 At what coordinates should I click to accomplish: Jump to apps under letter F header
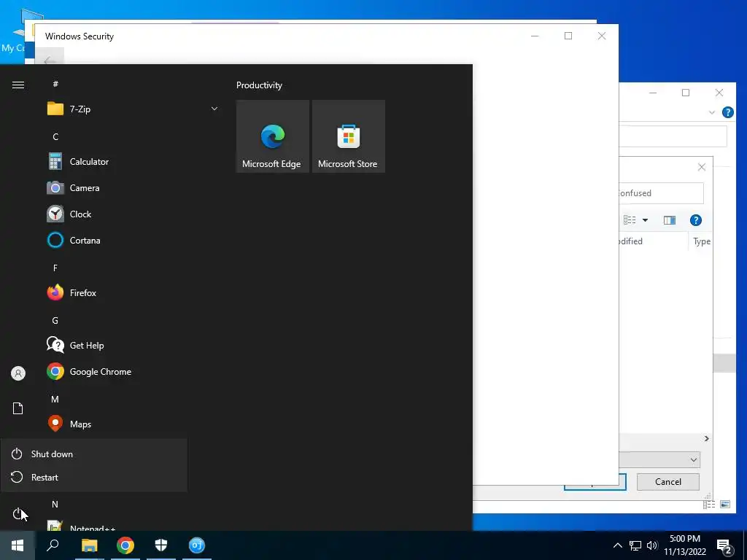[55, 268]
